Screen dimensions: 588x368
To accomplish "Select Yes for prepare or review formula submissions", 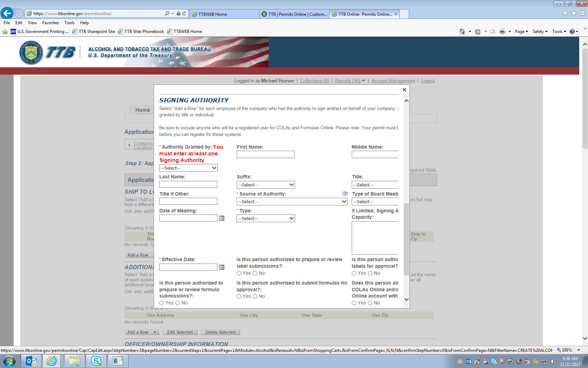I will (162, 303).
